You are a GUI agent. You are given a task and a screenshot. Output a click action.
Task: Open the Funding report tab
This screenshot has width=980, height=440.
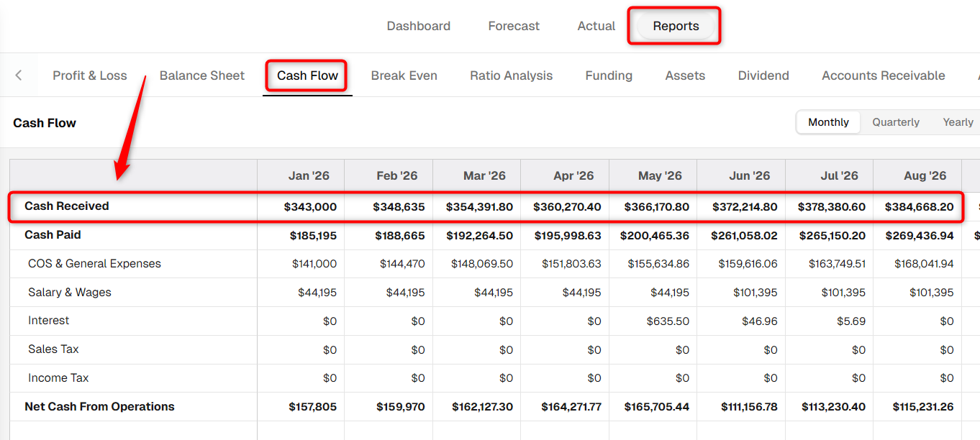pyautogui.click(x=609, y=75)
